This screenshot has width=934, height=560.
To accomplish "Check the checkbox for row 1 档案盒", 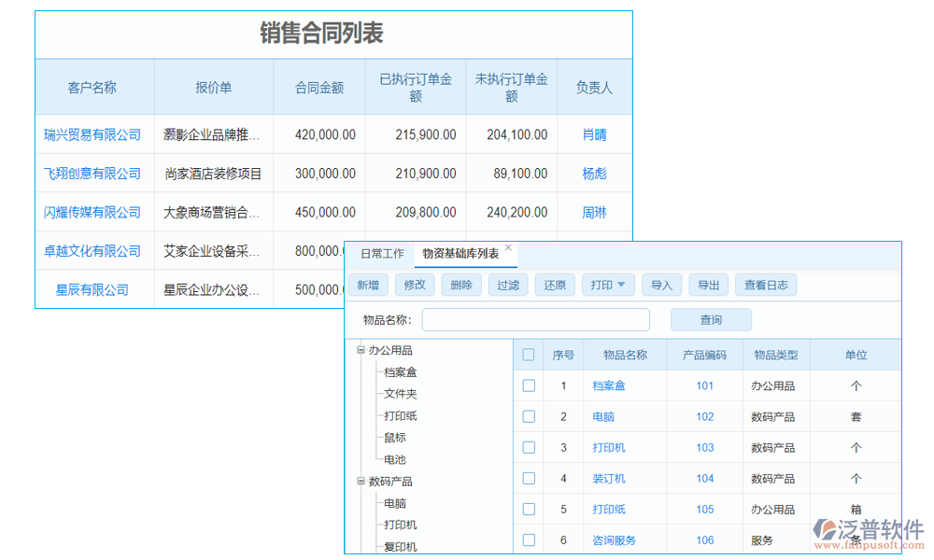I will pos(529,385).
